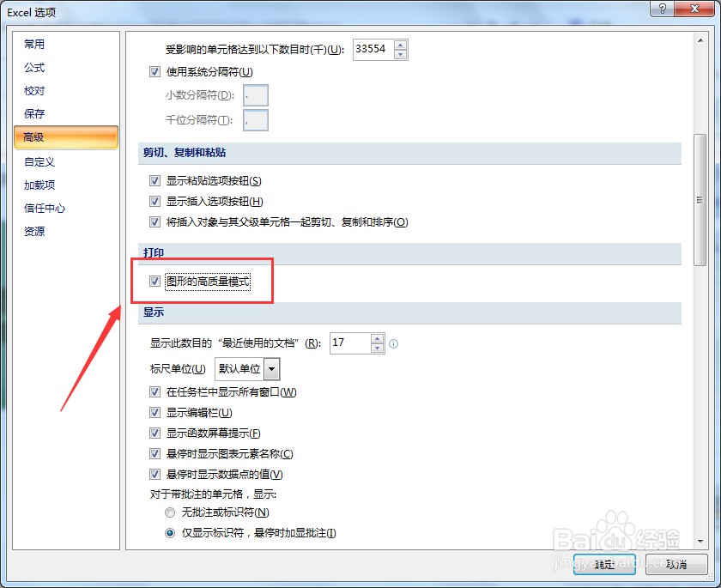This screenshot has height=588, width=721.
Task: Click the affected cells number field 33554
Action: point(374,49)
